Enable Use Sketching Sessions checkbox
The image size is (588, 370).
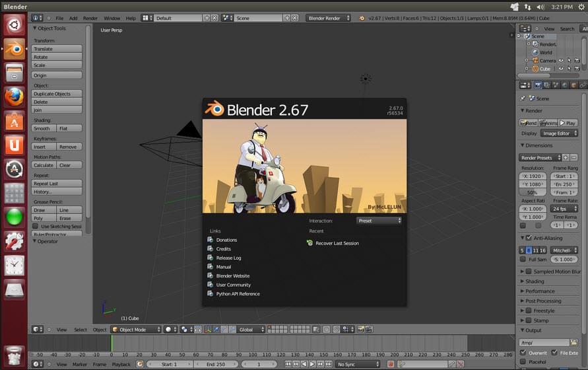(35, 226)
